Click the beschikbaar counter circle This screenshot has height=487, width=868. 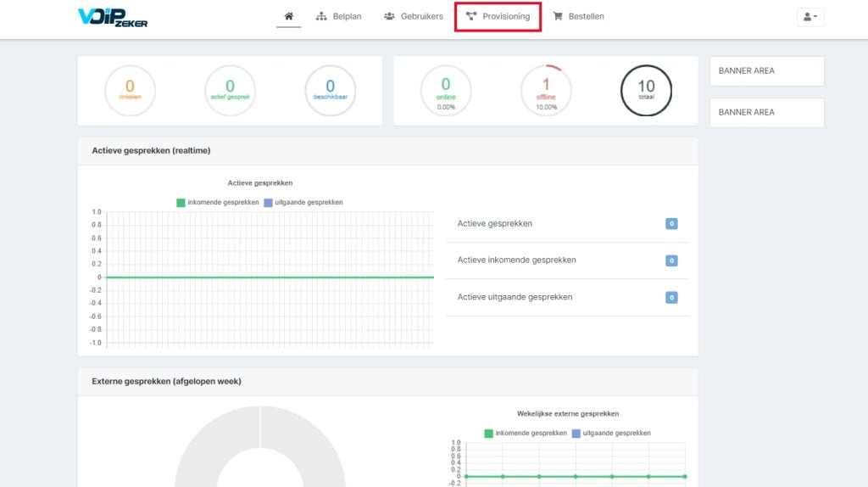tap(331, 90)
